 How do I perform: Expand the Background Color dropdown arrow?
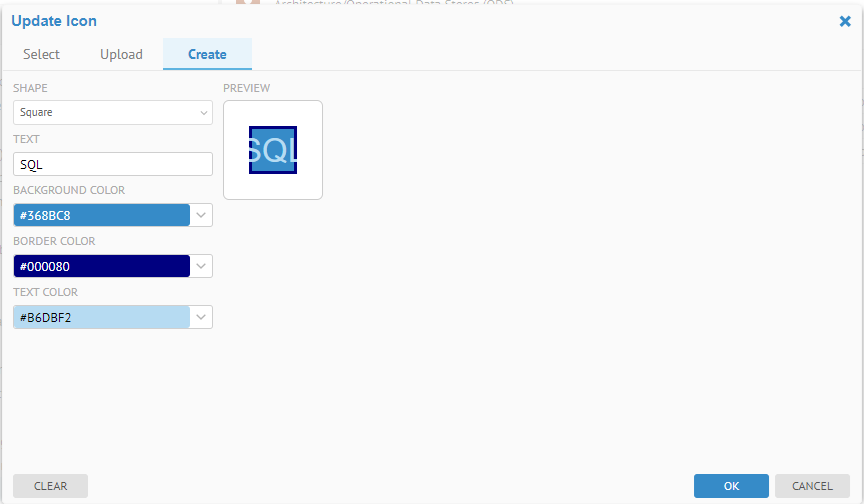coord(201,215)
